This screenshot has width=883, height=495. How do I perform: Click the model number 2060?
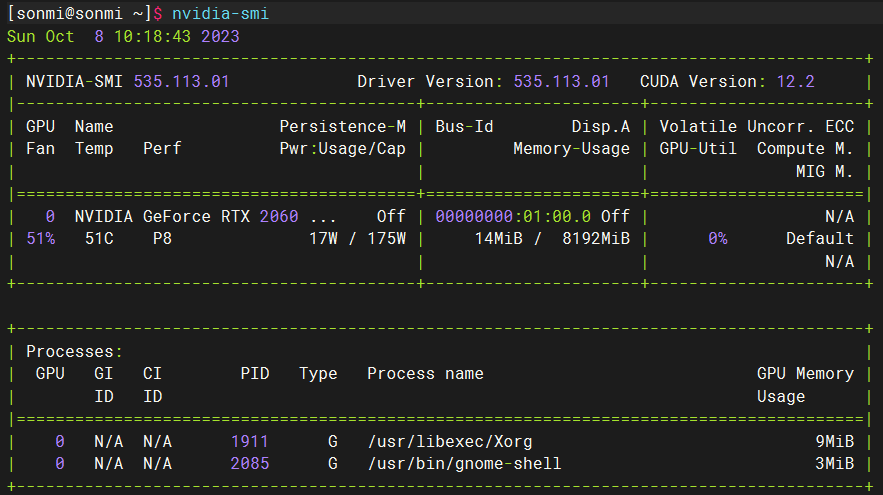[x=279, y=217]
